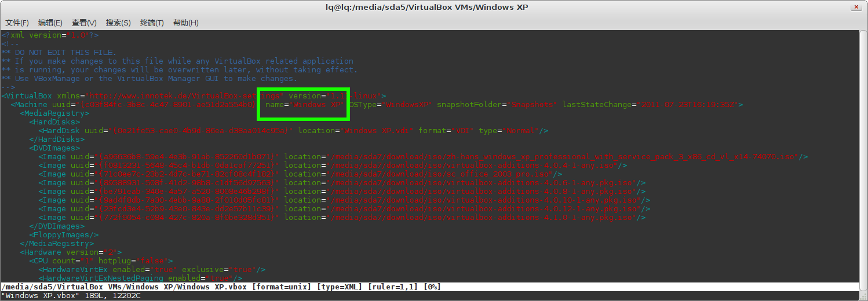Open the 查看(V) menu
The width and height of the screenshot is (868, 301).
(x=84, y=23)
